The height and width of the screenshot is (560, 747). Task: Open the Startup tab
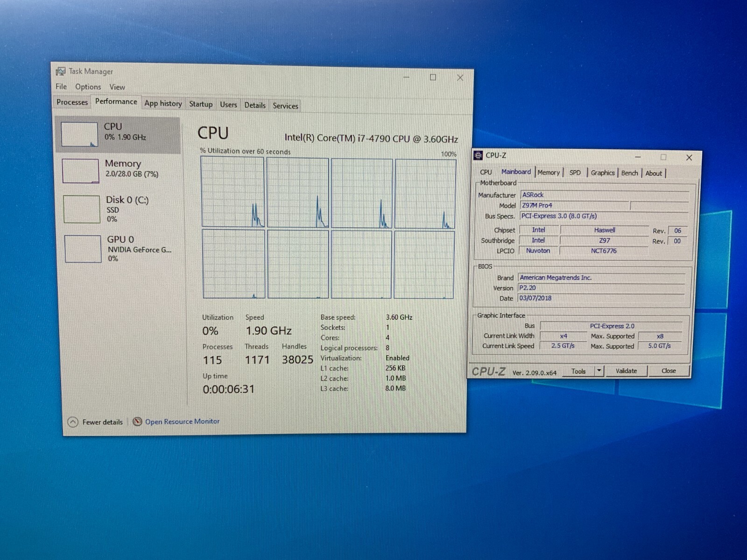(x=201, y=104)
